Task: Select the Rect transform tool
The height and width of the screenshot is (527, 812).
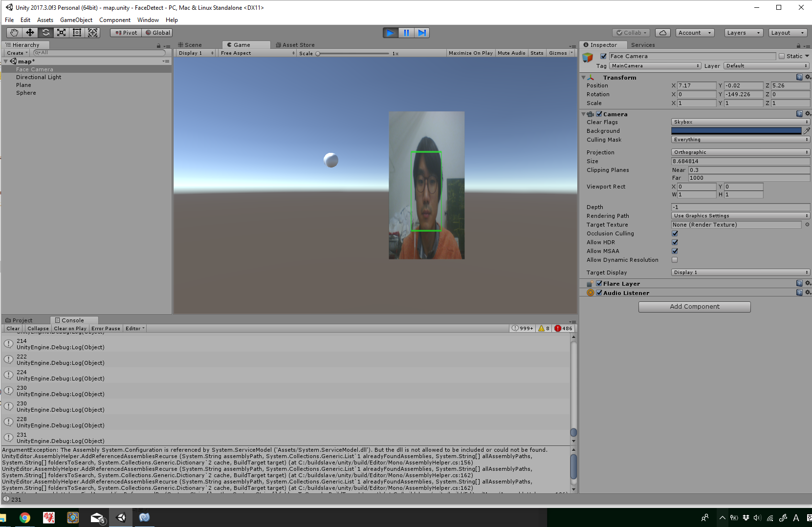Action: pos(77,33)
